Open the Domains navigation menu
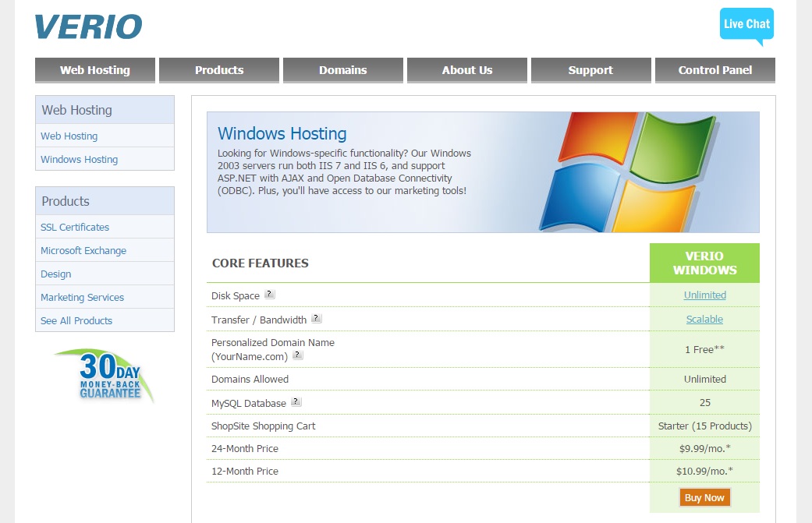The image size is (812, 523). pos(342,69)
